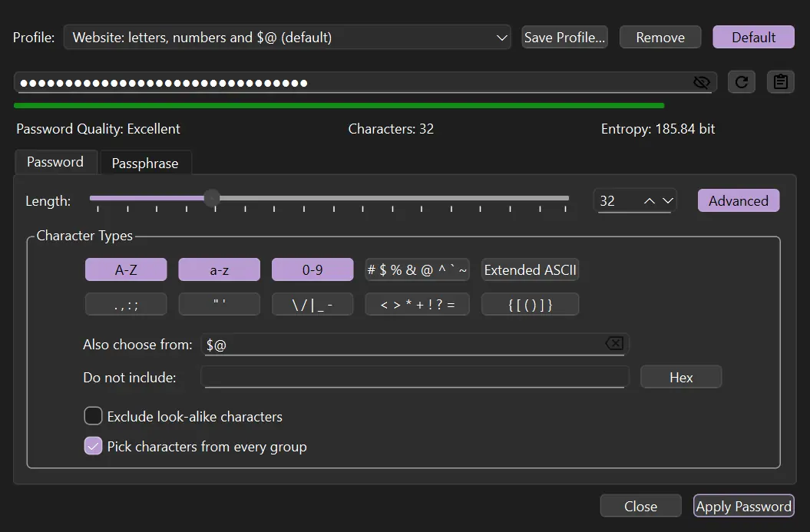Toggle a-z lowercase characters
Screen dimensions: 810x532
219,269
